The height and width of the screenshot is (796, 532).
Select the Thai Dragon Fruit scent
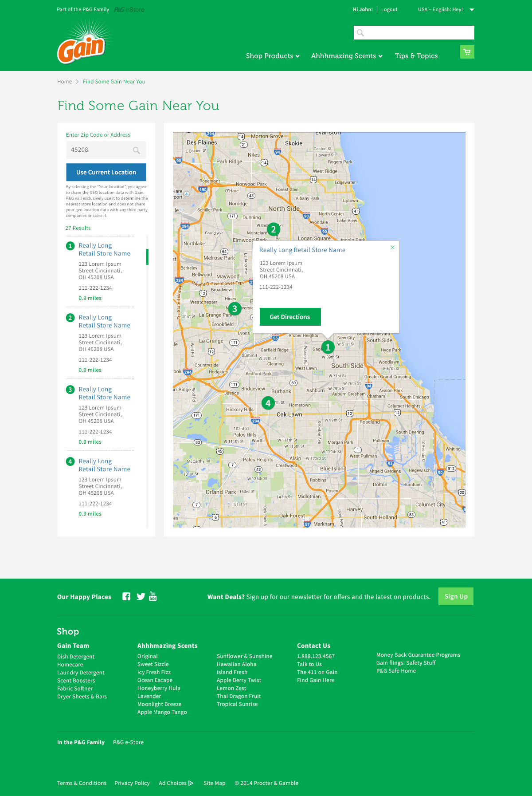pyautogui.click(x=239, y=696)
